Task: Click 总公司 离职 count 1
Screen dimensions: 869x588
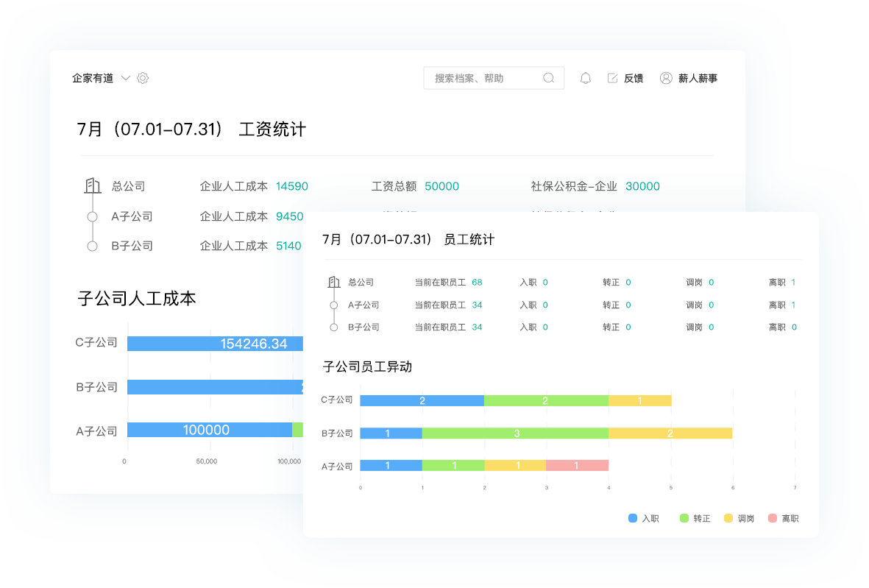Action: pyautogui.click(x=794, y=282)
